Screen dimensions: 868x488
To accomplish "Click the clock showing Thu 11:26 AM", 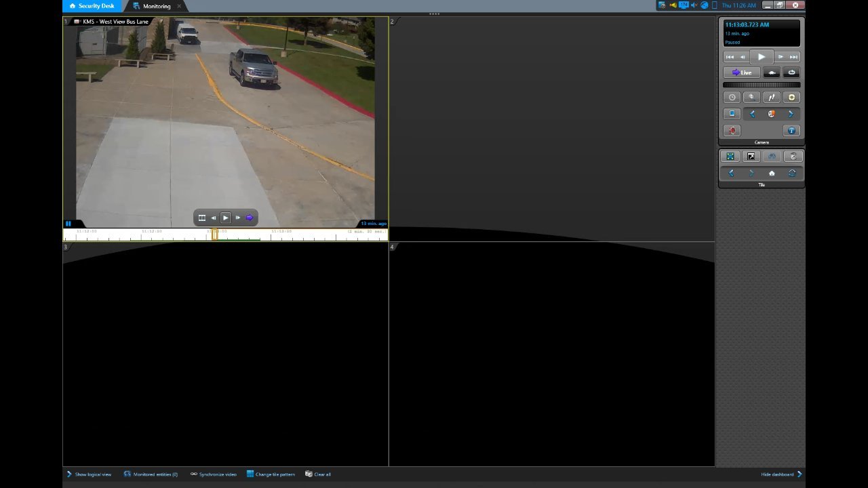I will click(x=738, y=5).
